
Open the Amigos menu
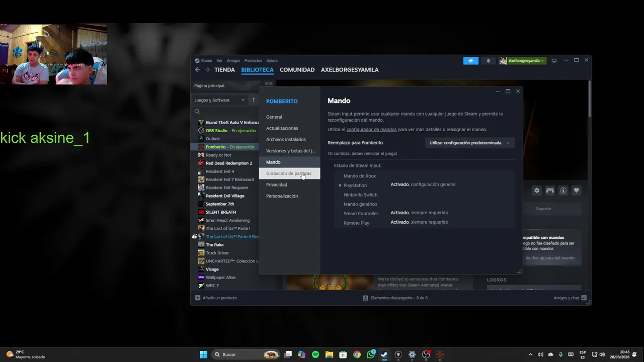(x=233, y=61)
